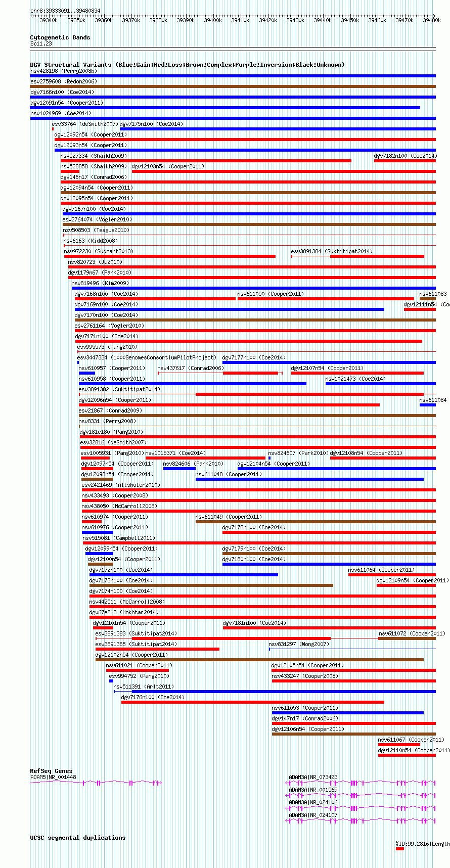Click the chr8:39333091..39480834 region label
Viewport: 450px width, 868px height.
65,11
